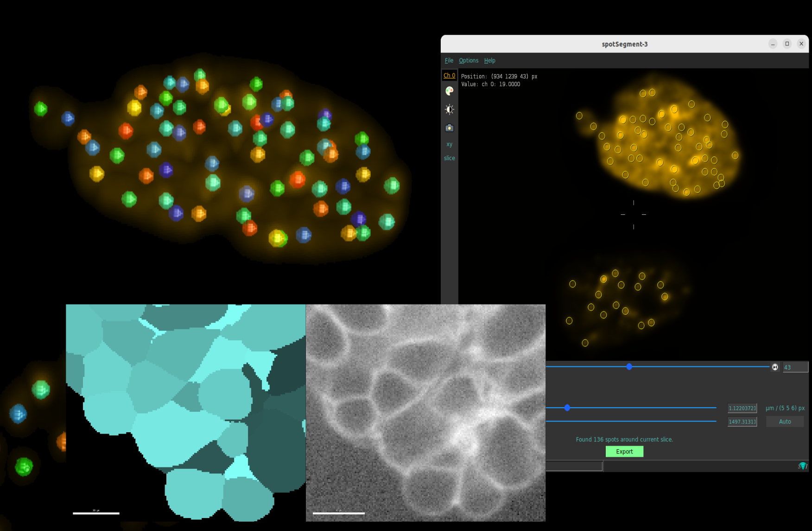Click the spotSegment-3 window title

[x=624, y=44]
